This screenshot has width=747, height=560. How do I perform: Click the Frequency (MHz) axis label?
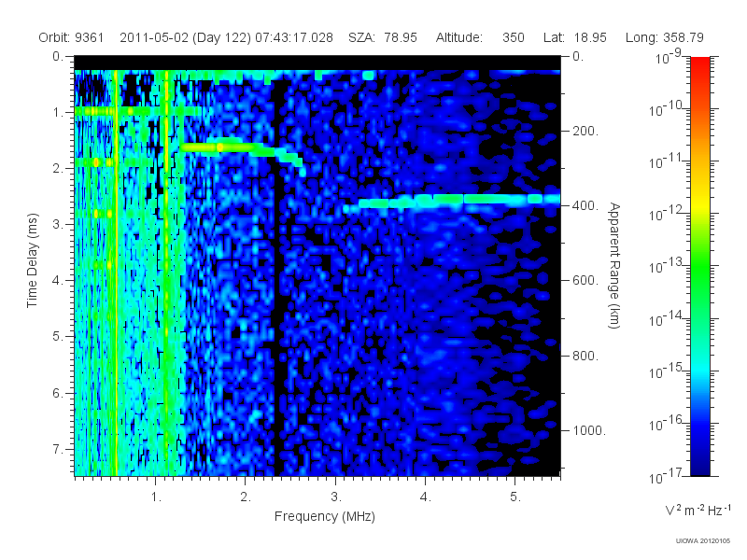click(325, 517)
